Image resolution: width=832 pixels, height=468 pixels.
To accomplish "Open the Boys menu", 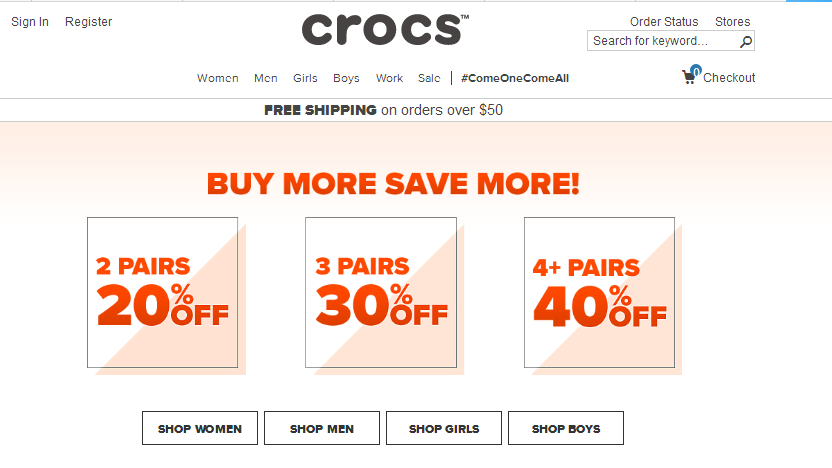I will click(346, 78).
